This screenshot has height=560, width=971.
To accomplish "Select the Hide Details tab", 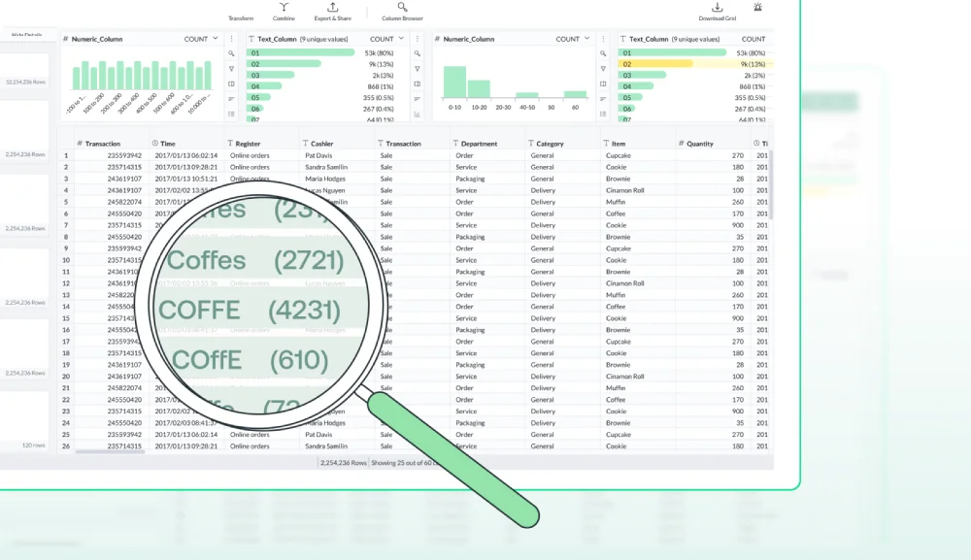I will 25,35.
